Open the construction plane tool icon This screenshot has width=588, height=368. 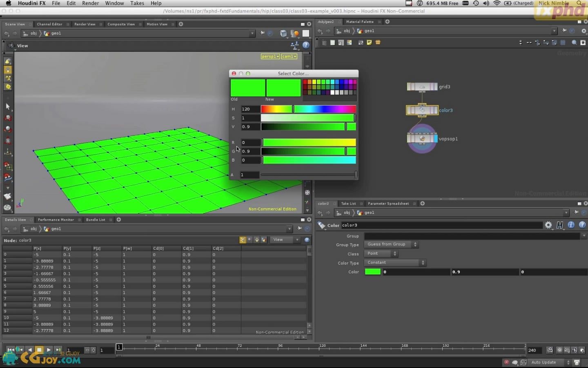tap(7, 196)
